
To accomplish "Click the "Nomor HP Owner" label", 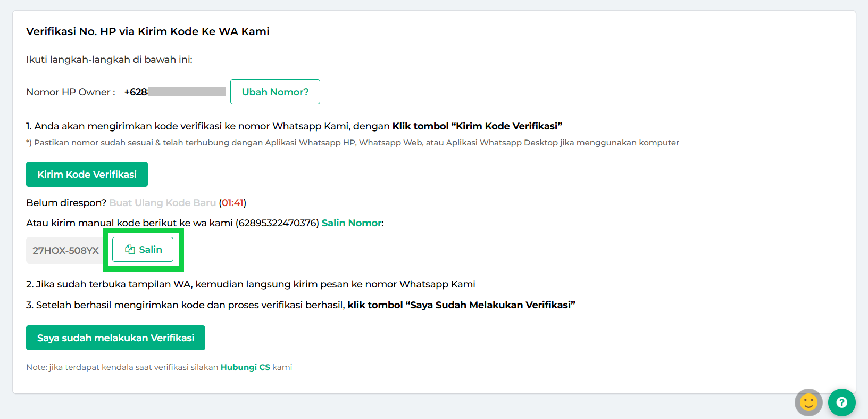I will tap(70, 92).
